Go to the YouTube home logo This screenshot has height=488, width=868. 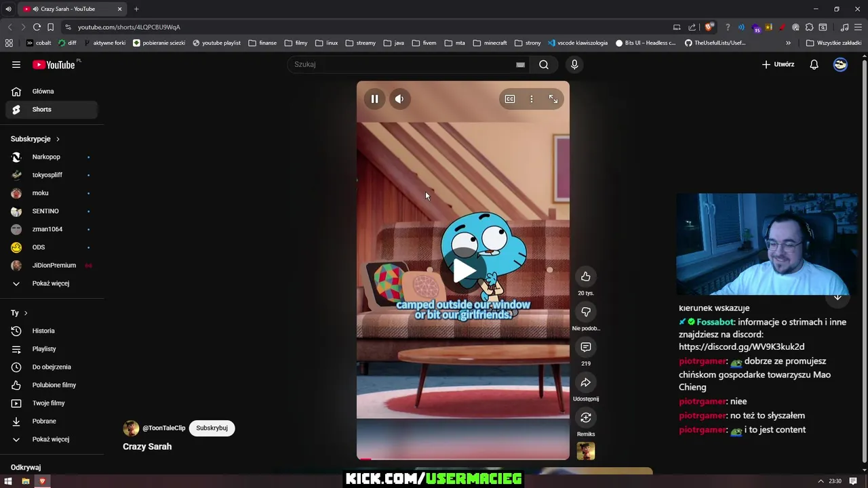click(x=54, y=64)
